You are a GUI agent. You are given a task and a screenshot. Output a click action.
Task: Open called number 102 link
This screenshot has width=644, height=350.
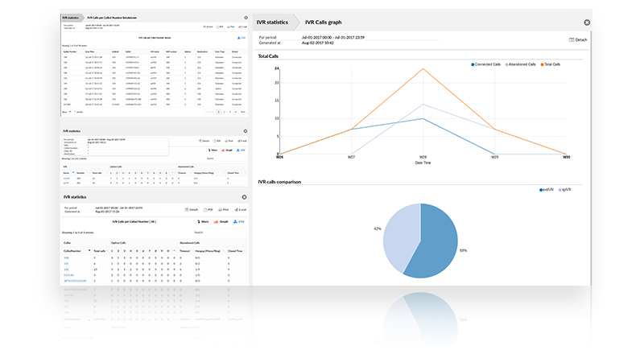pos(67,270)
